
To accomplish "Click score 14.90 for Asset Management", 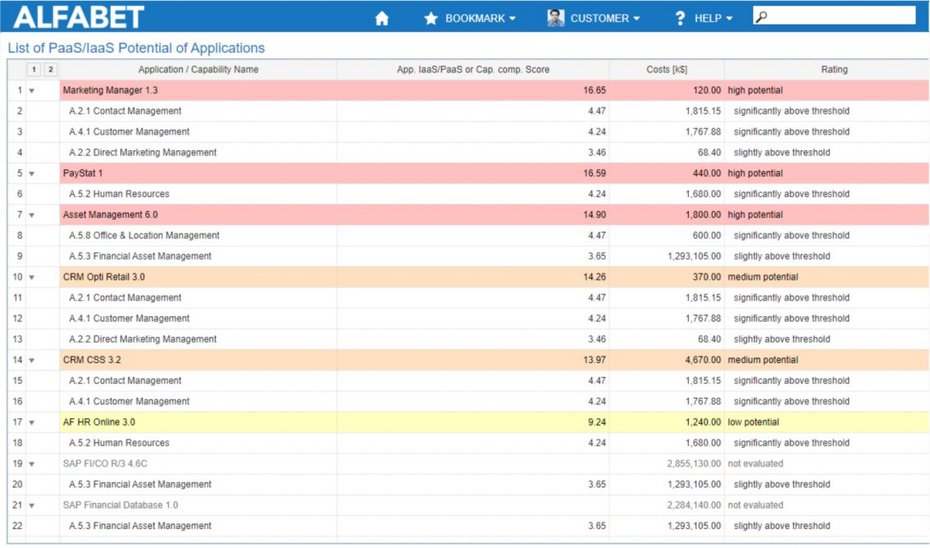I will pos(594,215).
